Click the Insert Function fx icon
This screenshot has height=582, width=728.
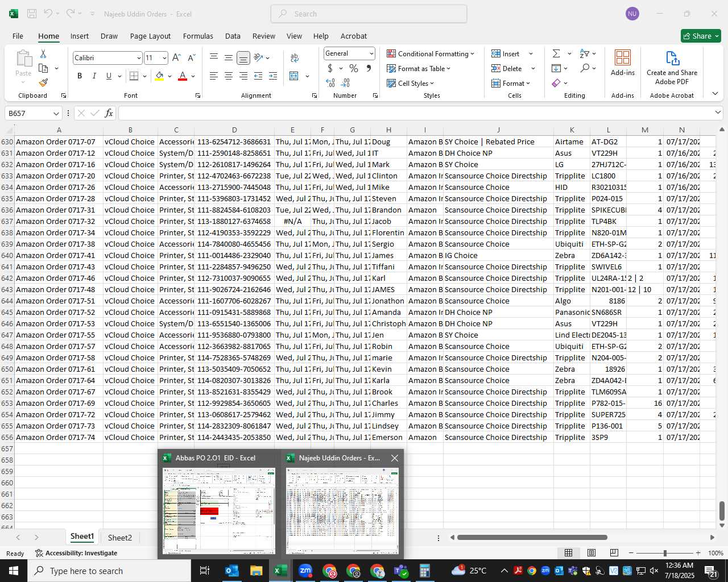109,113
